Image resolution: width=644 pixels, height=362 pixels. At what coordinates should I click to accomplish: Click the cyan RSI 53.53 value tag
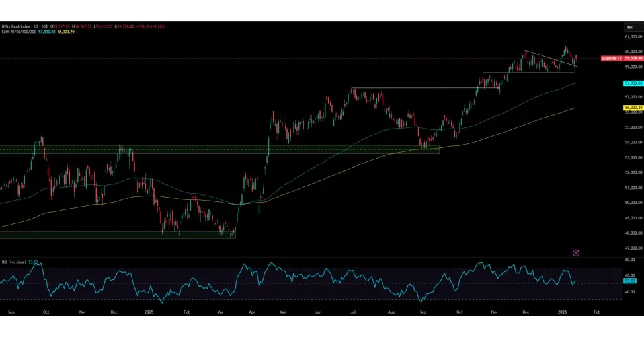click(x=629, y=281)
